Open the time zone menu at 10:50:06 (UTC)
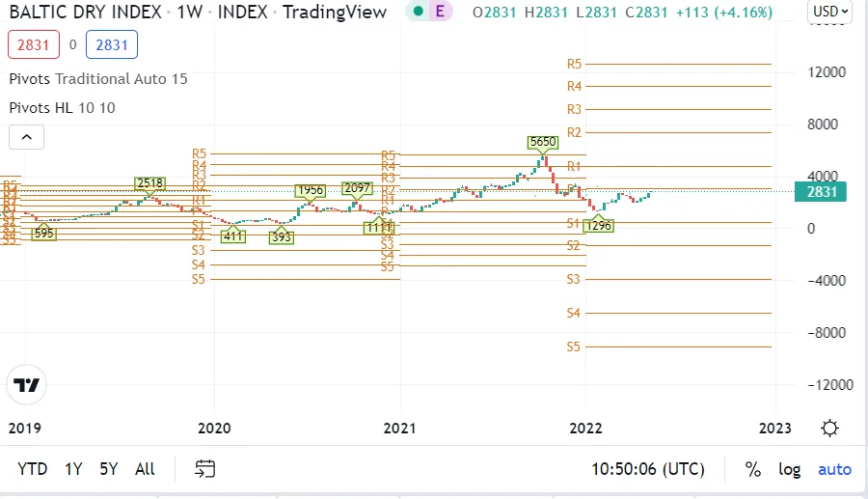This screenshot has height=499, width=868. pyautogui.click(x=647, y=469)
